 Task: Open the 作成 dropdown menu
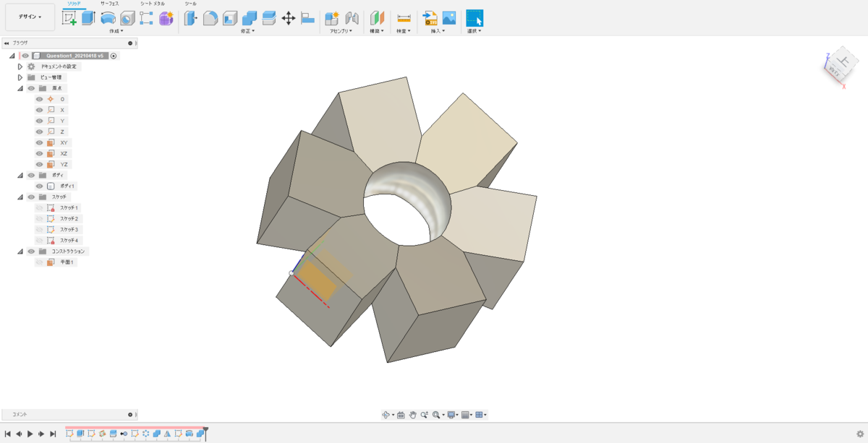pyautogui.click(x=116, y=31)
